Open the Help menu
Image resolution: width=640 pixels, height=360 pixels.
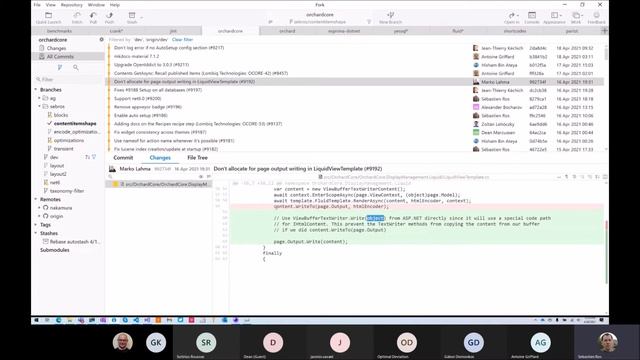(115, 5)
